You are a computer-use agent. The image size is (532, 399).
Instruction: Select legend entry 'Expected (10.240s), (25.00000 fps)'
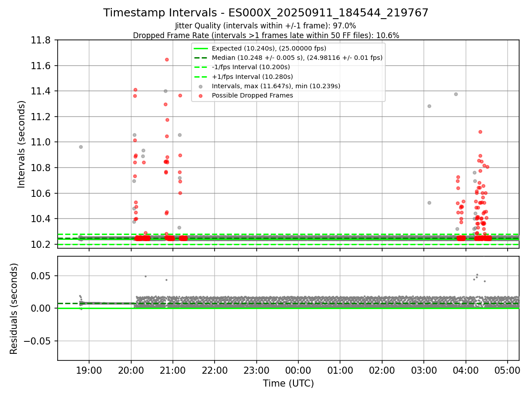(269, 48)
